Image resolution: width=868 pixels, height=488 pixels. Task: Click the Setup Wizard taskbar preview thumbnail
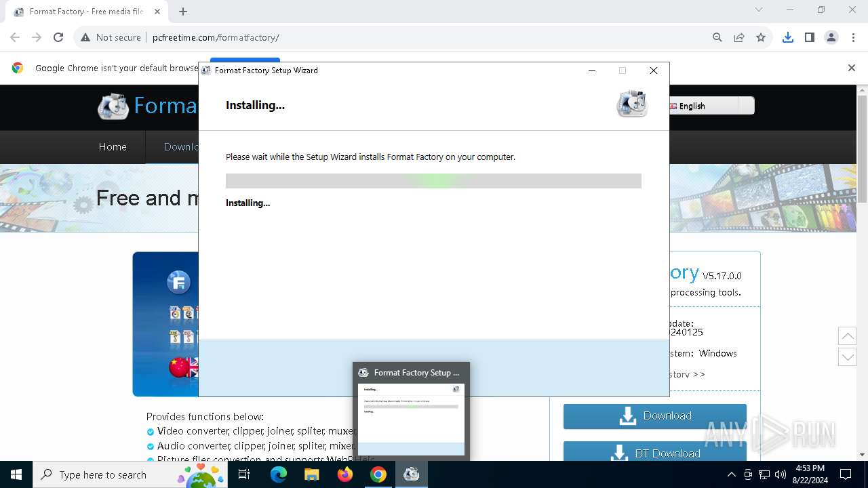pos(411,419)
